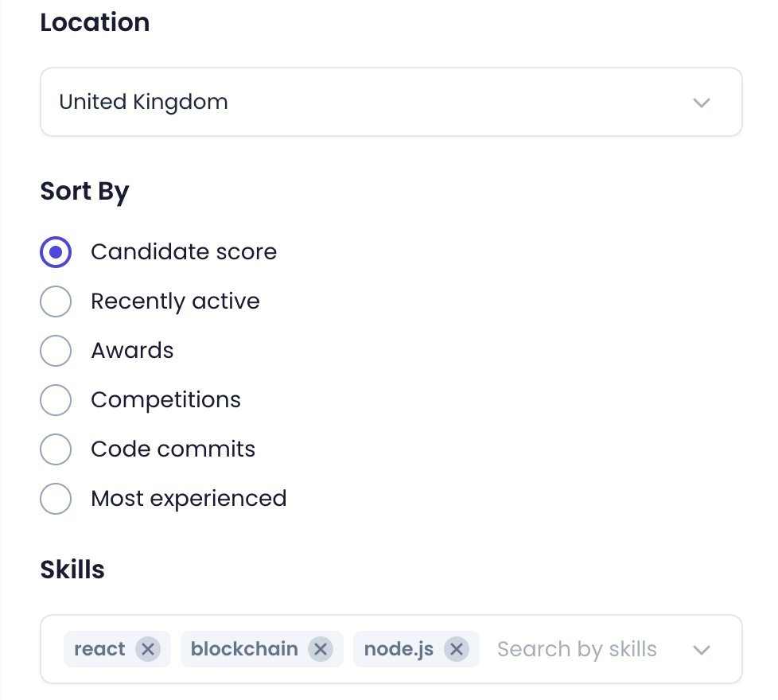Select Competitions radio button

(56, 400)
